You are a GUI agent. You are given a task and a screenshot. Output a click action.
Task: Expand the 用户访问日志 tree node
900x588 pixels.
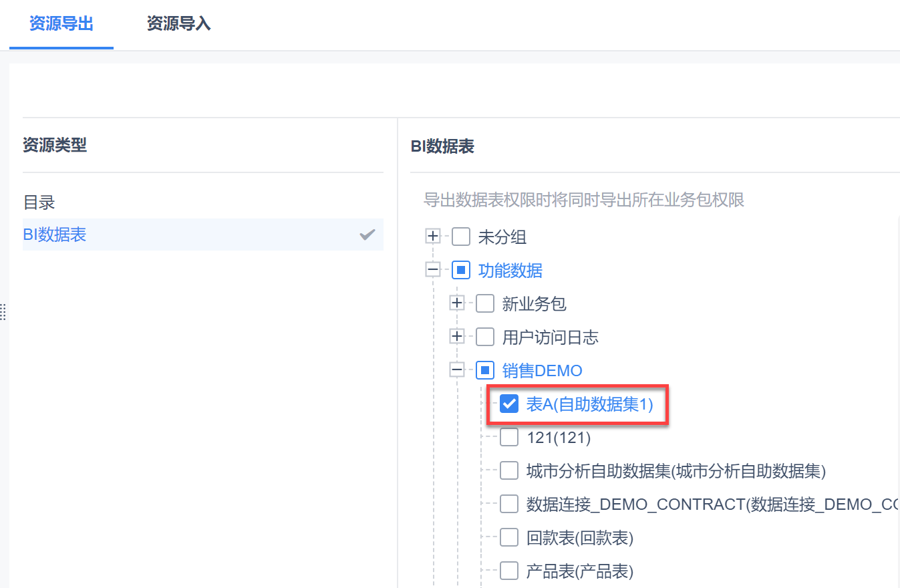pyautogui.click(x=457, y=337)
